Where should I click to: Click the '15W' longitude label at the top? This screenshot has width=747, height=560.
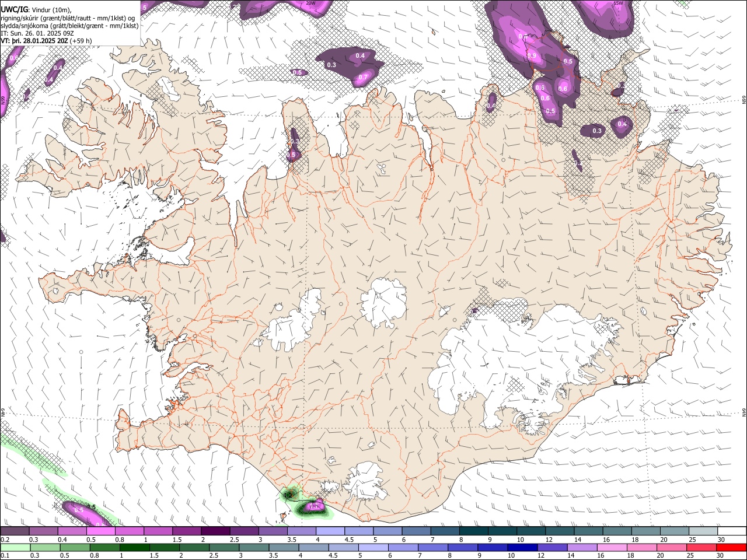pyautogui.click(x=618, y=3)
